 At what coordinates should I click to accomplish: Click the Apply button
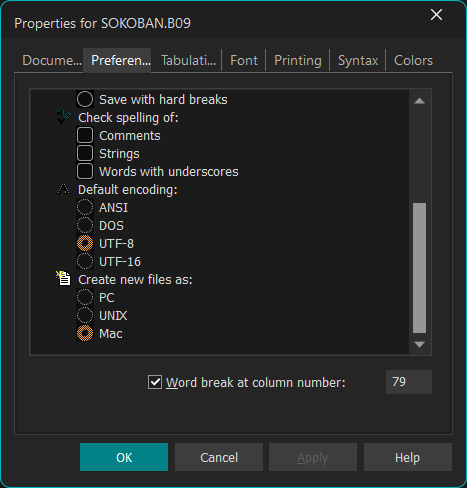click(x=313, y=457)
